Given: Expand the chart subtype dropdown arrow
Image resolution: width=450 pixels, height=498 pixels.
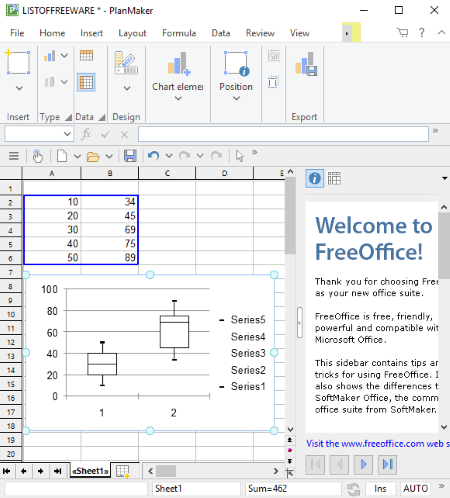Looking at the screenshot, I should pyautogui.click(x=64, y=82).
